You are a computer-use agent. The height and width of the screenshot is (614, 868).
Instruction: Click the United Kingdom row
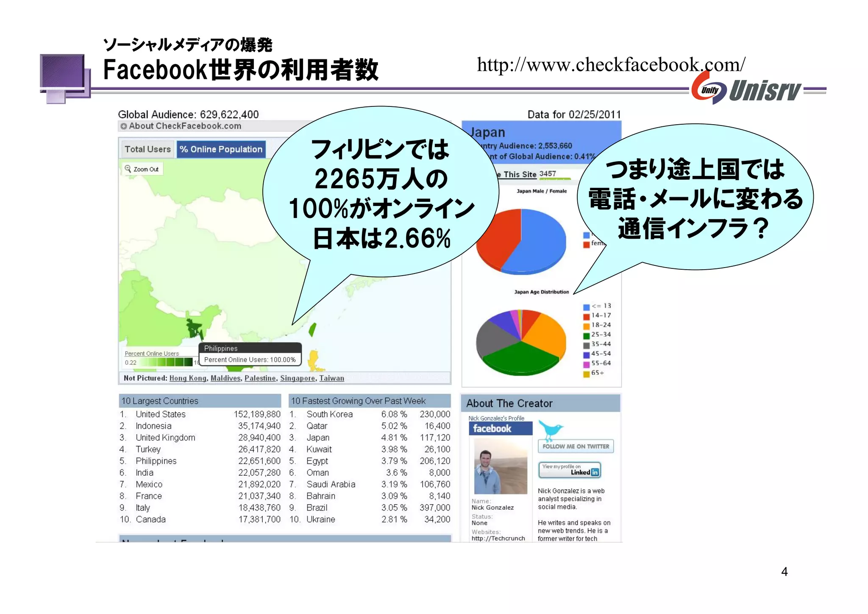(200, 438)
